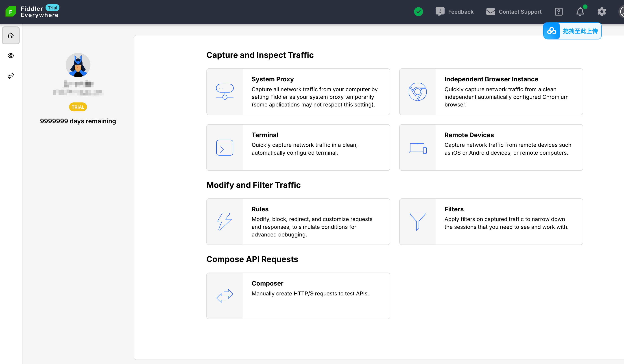
Task: Open the Rules lightning bolt card
Action: coord(298,222)
